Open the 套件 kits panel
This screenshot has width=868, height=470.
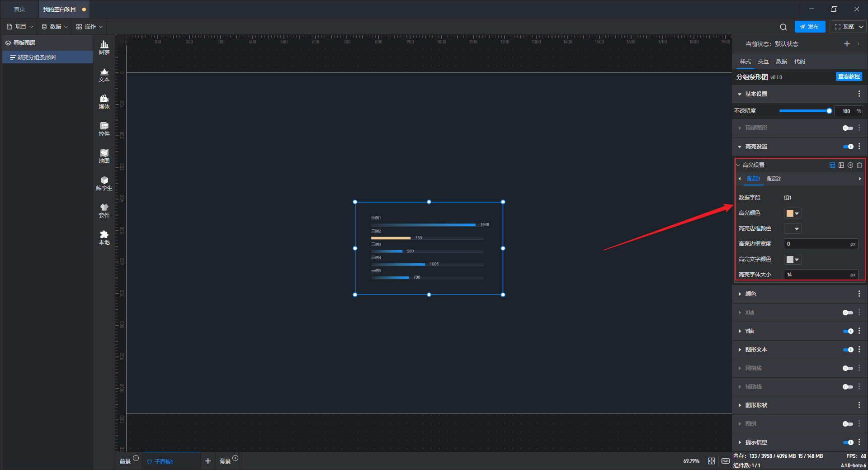(104, 210)
